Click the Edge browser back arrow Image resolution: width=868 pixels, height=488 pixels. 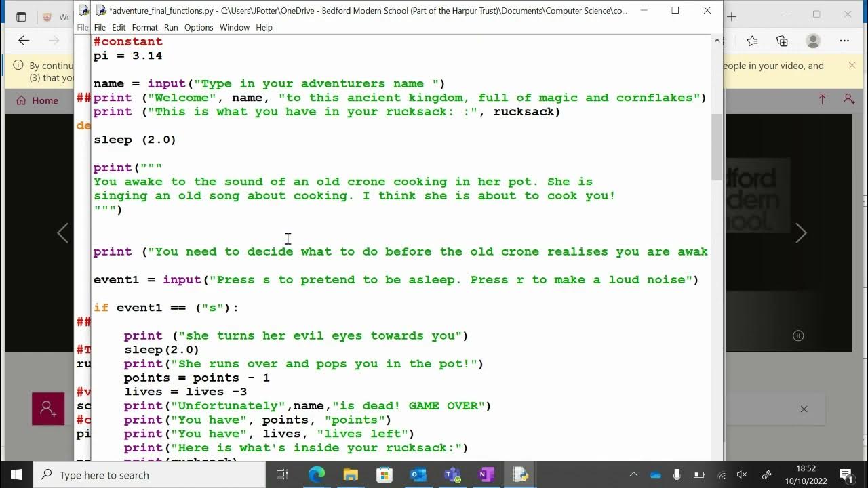coord(24,41)
